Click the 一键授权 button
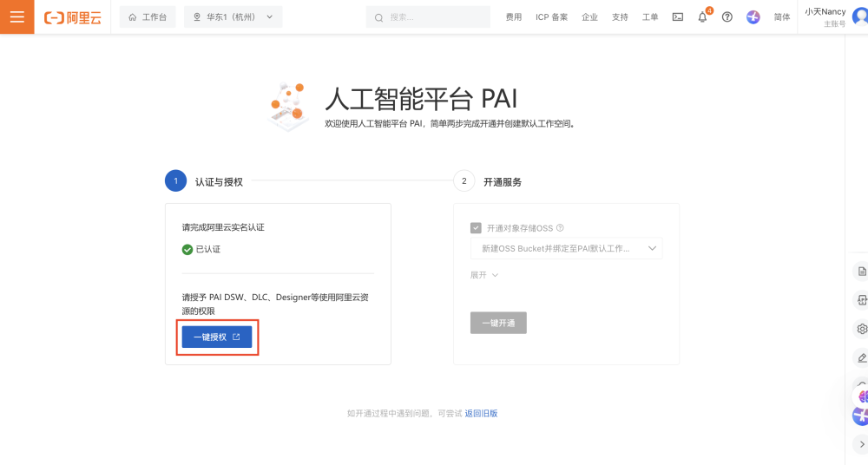Image resolution: width=868 pixels, height=465 pixels. [x=217, y=337]
